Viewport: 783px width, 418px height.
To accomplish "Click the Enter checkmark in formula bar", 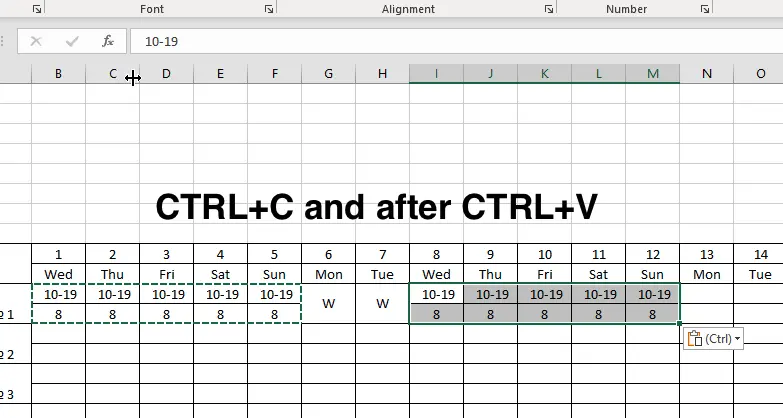I will point(72,42).
